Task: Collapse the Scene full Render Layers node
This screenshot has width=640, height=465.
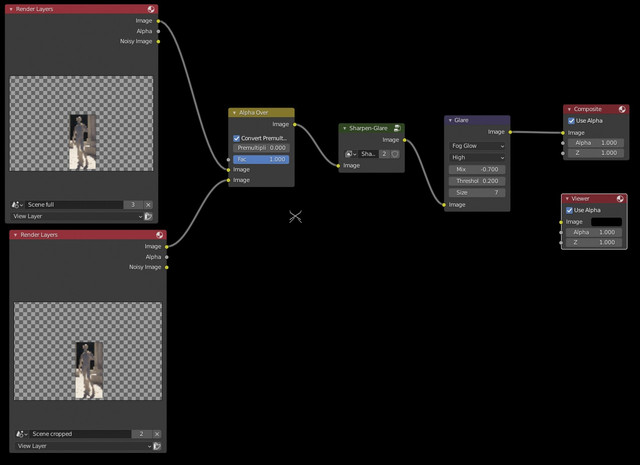Action: pos(11,9)
